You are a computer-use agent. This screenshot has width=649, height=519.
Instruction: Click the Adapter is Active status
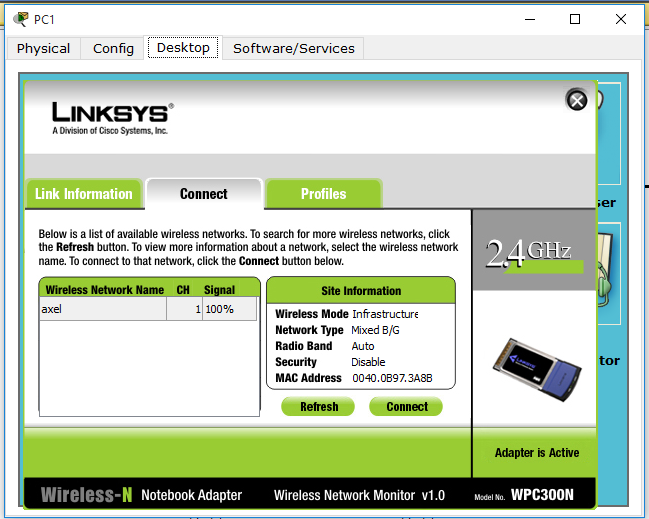pyautogui.click(x=537, y=452)
